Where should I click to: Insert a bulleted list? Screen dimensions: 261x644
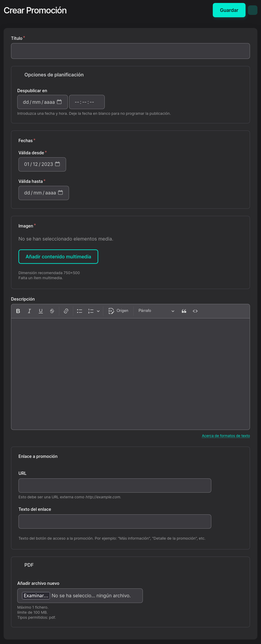79,311
